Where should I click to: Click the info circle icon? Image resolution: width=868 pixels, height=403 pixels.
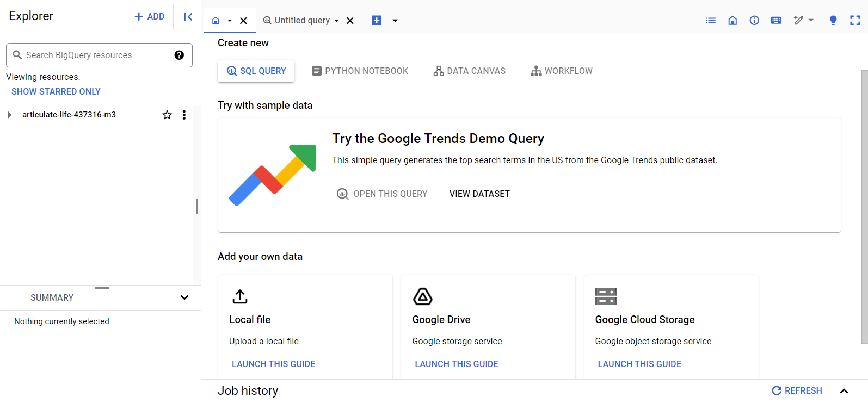coord(754,20)
